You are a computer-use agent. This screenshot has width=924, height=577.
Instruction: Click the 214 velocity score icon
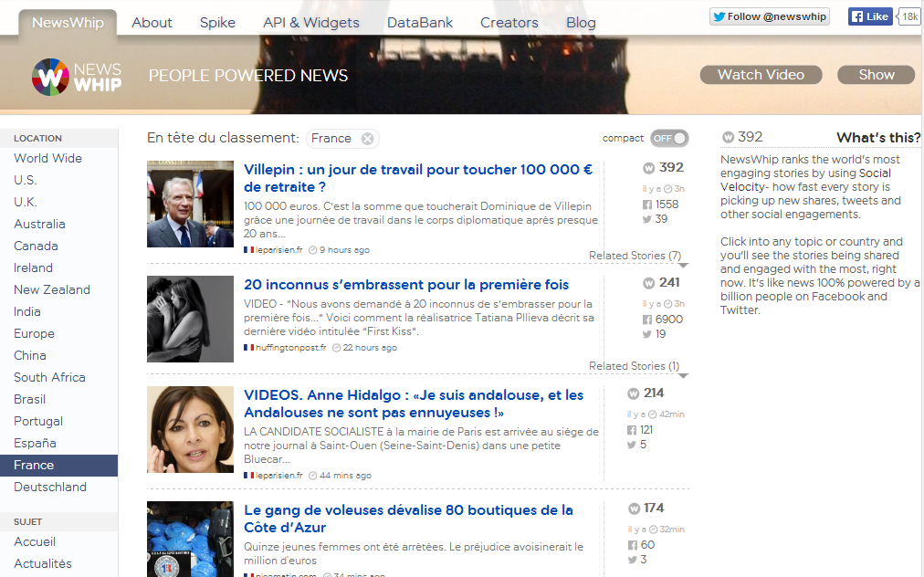pos(634,393)
